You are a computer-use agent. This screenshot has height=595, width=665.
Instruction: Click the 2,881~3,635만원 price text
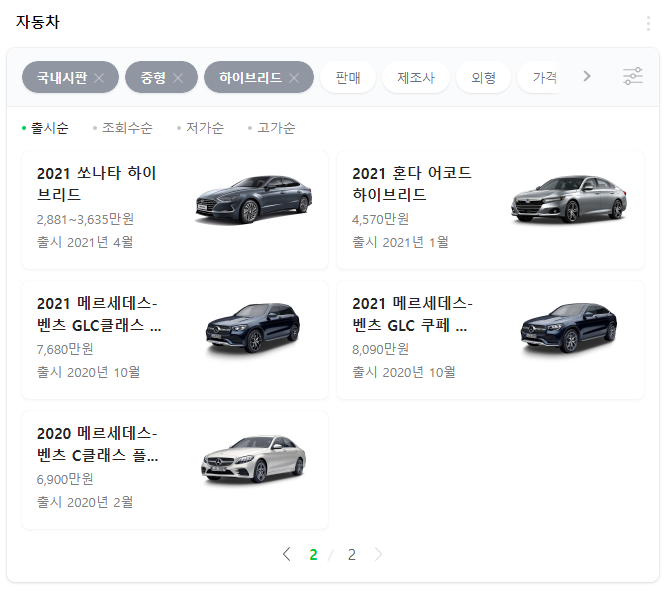pos(85,219)
